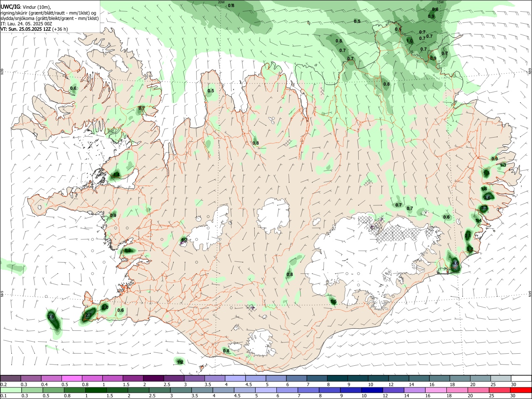Viewport: 532px width, 399px height.
Task: Click the 'IT: Lau. 24. 05. 2025 00Z' initialization time
Action: 26,24
